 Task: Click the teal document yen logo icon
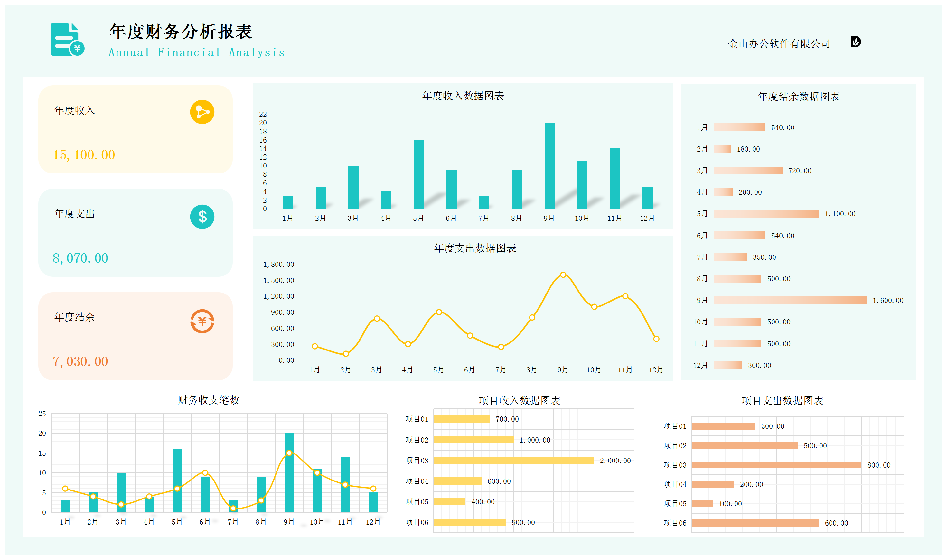point(67,39)
